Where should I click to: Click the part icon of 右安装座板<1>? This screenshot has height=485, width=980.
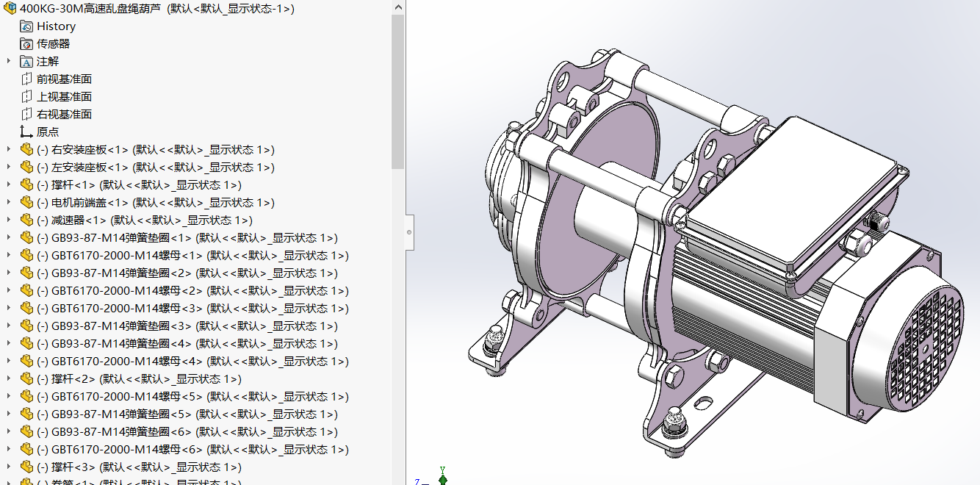tap(27, 150)
